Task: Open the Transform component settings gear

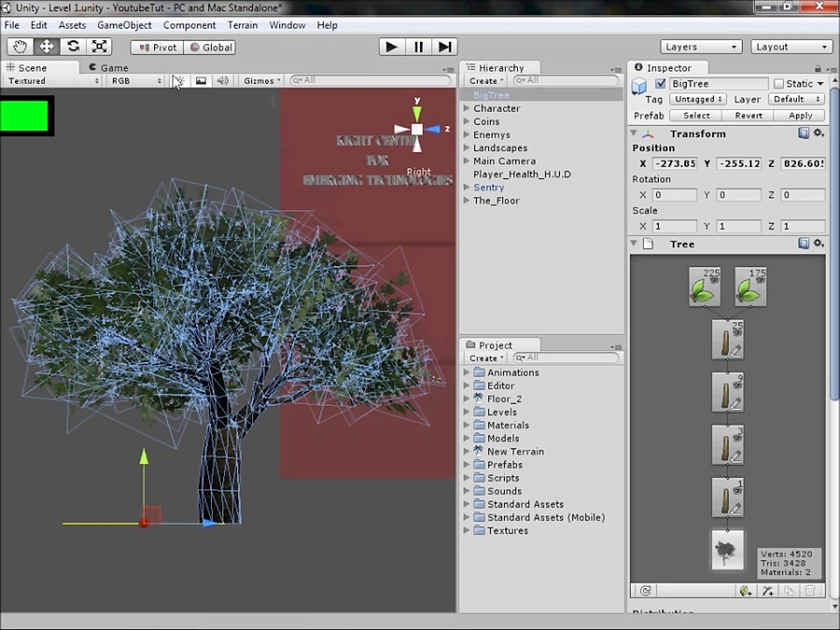Action: tap(819, 133)
